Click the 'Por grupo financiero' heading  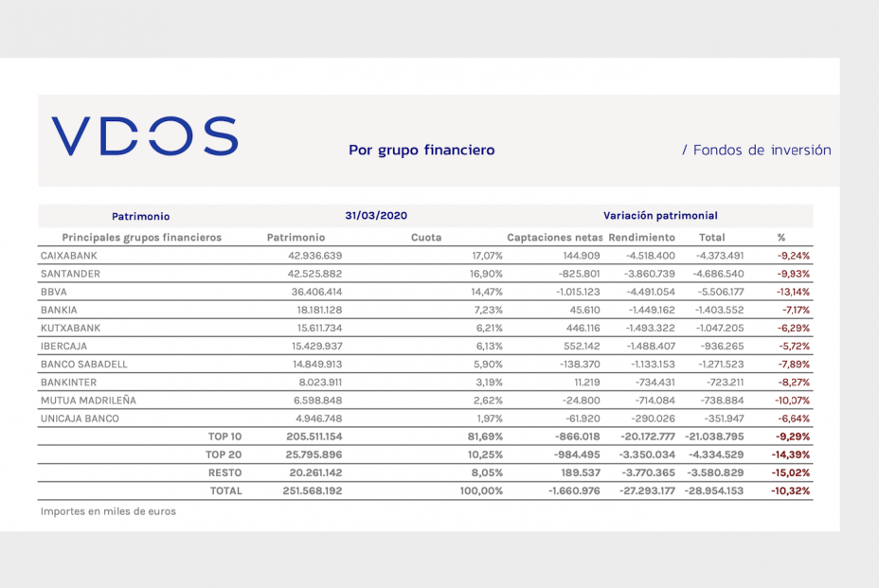point(422,150)
